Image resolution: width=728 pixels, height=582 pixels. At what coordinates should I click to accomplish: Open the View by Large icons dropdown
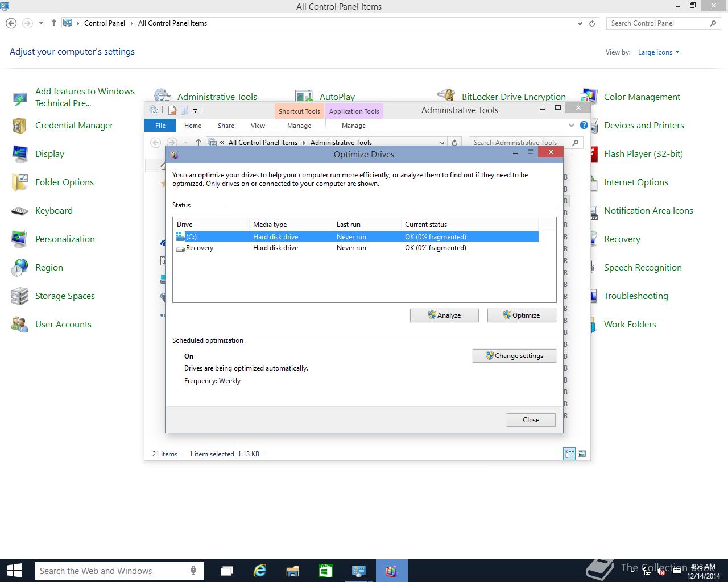[x=659, y=52]
